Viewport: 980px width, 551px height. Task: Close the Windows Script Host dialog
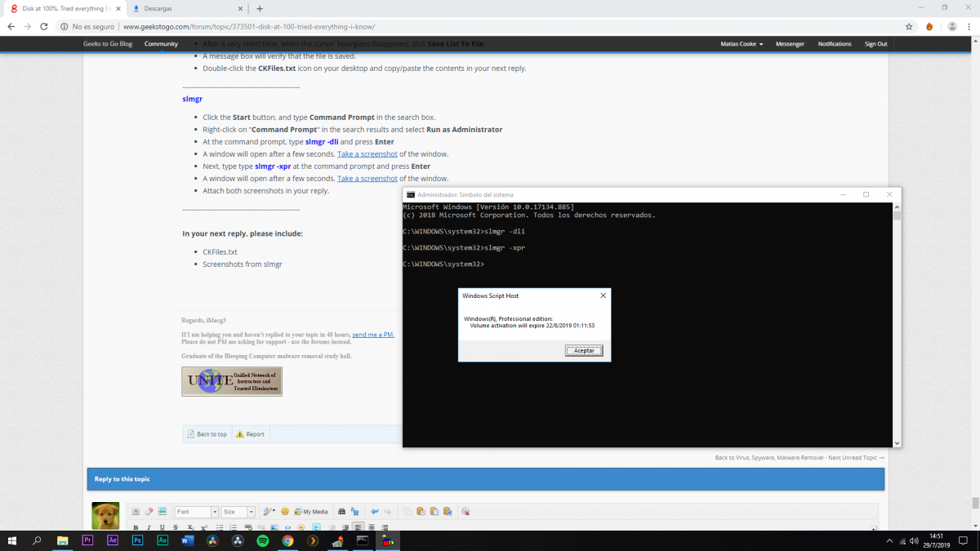point(603,295)
